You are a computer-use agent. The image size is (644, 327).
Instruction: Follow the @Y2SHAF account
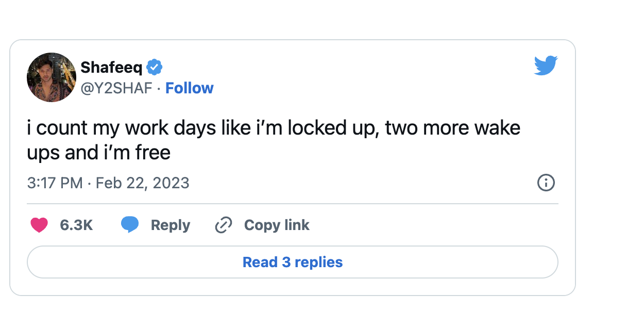190,88
